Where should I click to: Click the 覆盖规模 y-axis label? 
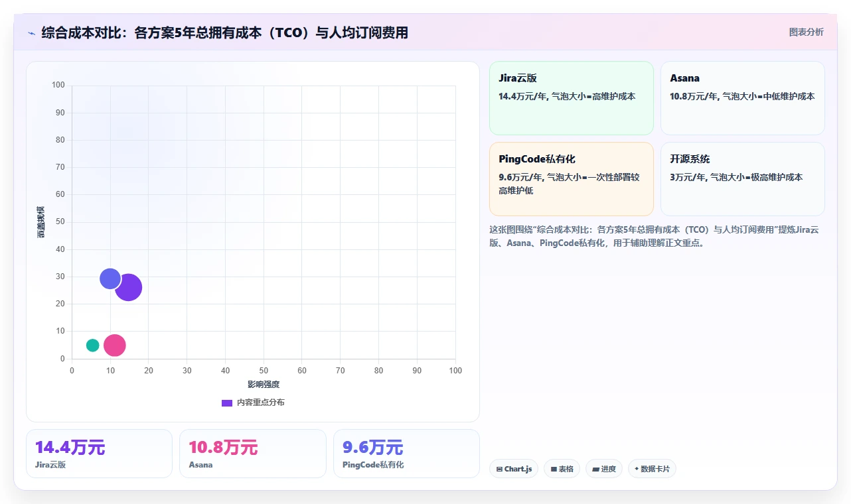41,222
